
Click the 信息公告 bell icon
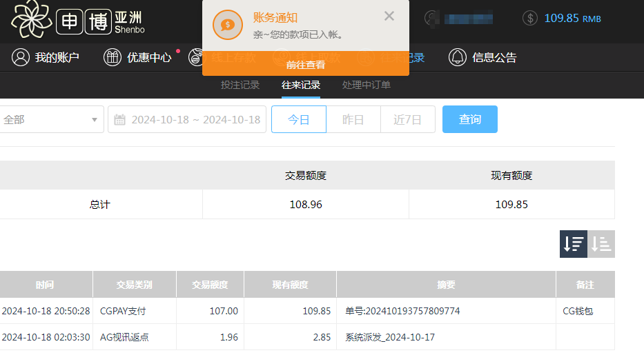click(457, 58)
